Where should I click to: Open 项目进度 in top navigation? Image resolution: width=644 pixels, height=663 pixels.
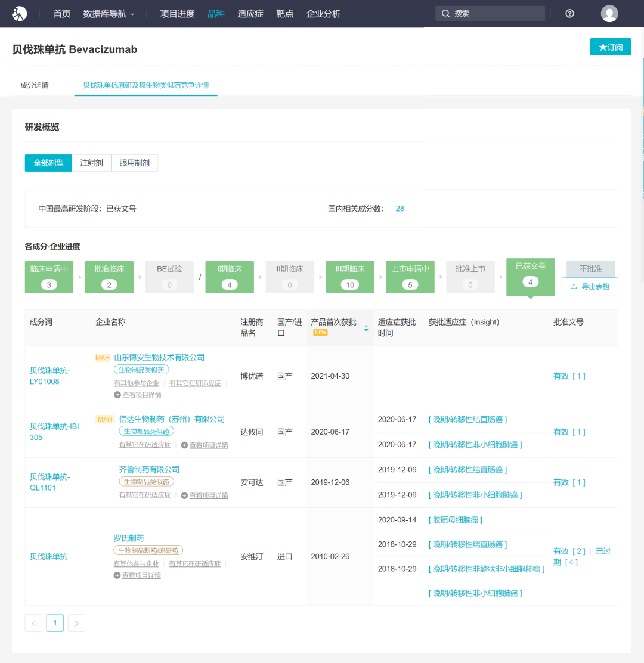[x=177, y=14]
